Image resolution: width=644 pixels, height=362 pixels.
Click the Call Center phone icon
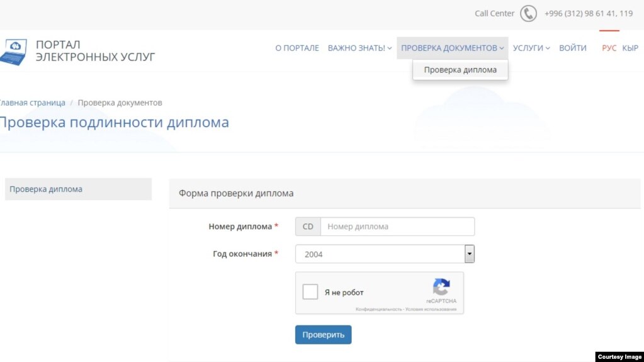pos(528,14)
